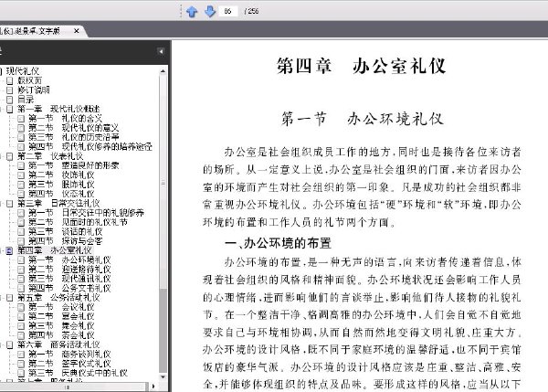Collapse the 第一章 tree node

coord(2,109)
